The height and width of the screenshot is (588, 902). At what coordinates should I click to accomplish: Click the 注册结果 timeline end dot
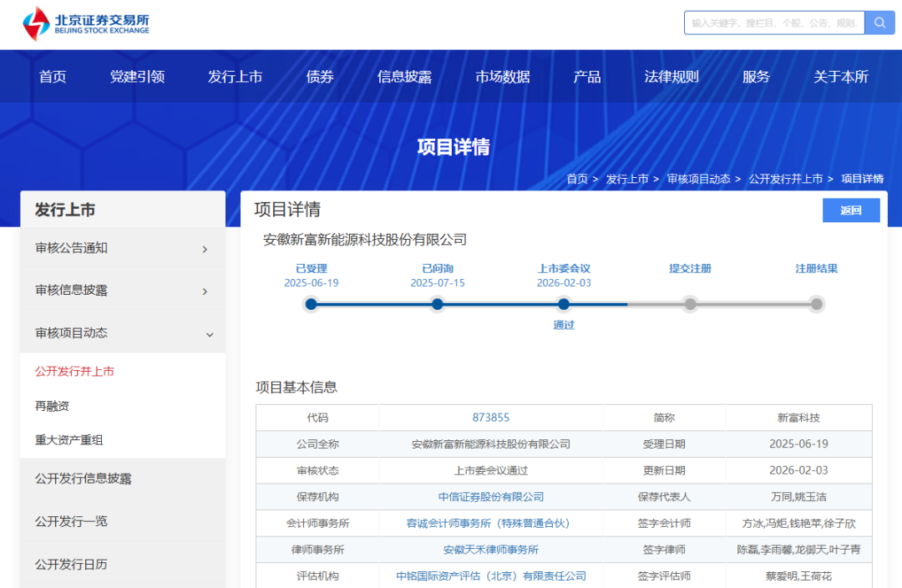(x=816, y=304)
